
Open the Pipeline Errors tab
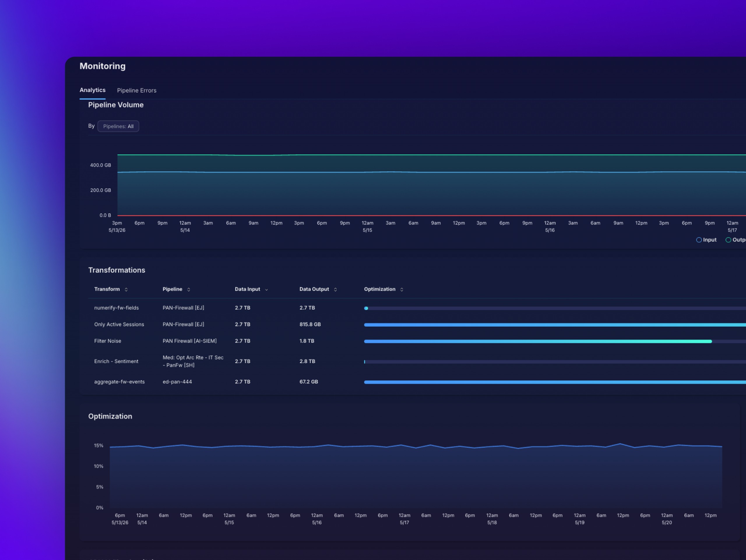coord(137,90)
